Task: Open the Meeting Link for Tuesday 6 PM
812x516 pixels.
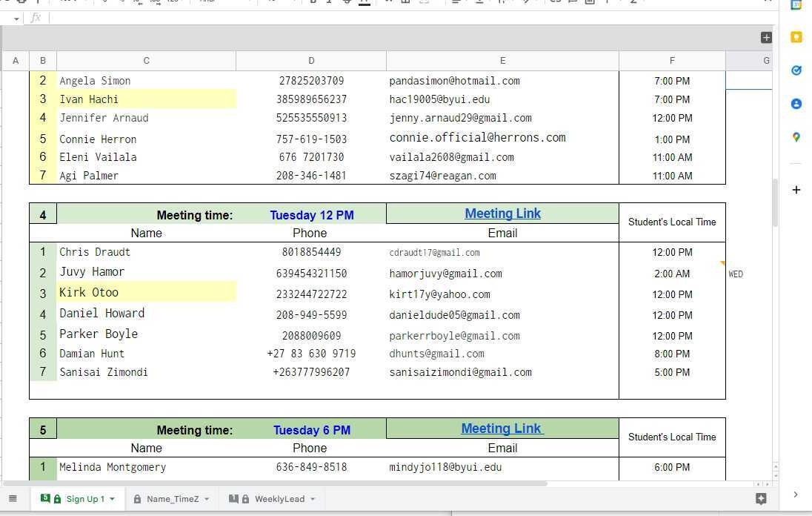Action: 502,429
